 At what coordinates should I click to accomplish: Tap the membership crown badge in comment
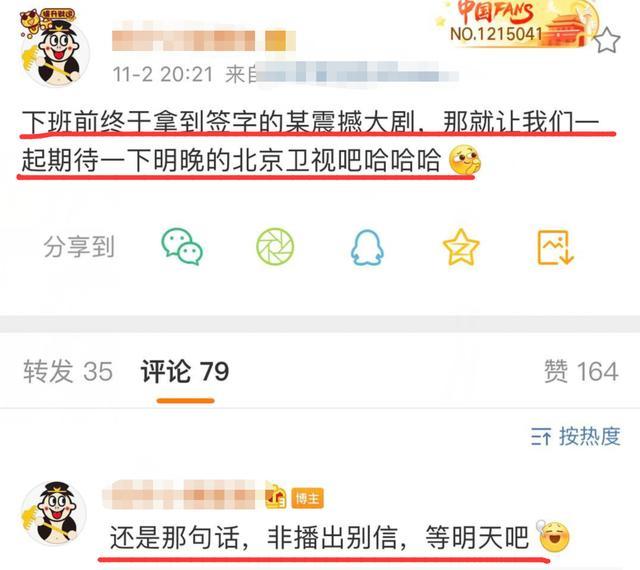(x=276, y=496)
